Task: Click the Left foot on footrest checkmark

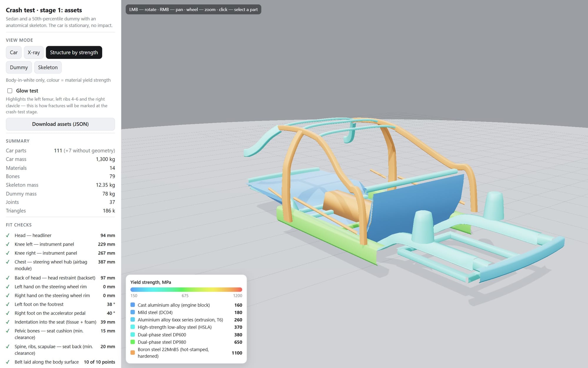Action: point(8,304)
